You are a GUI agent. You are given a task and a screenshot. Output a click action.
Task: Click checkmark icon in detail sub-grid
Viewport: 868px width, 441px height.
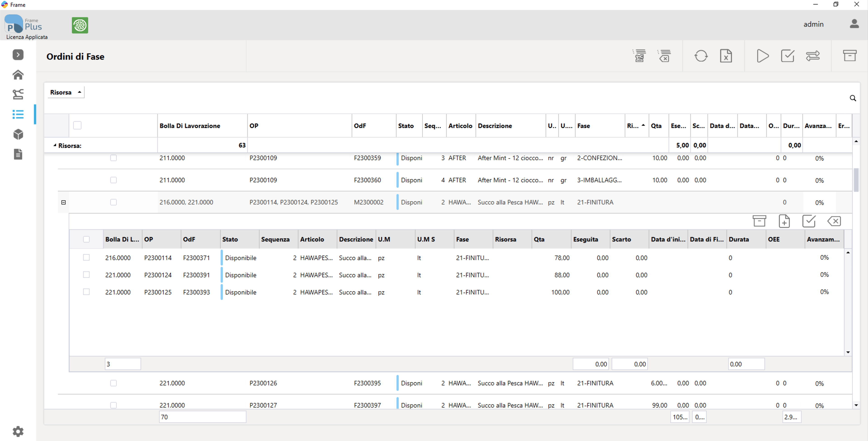809,221
